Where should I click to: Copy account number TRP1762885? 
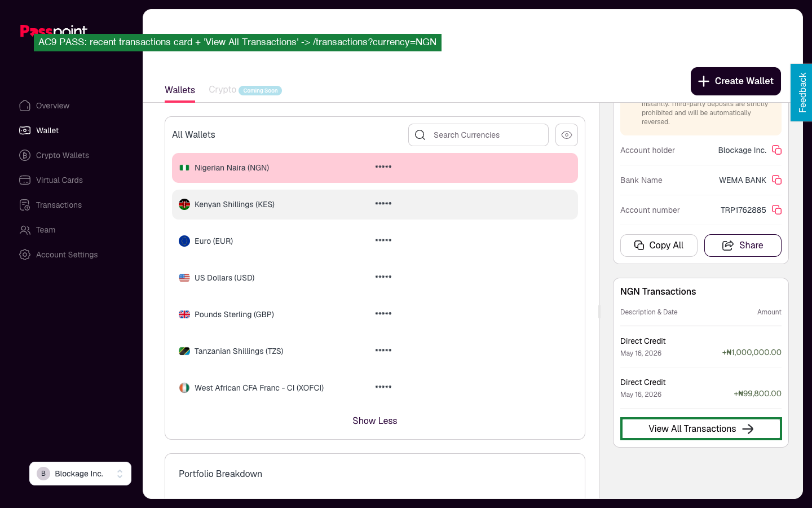[x=776, y=210]
